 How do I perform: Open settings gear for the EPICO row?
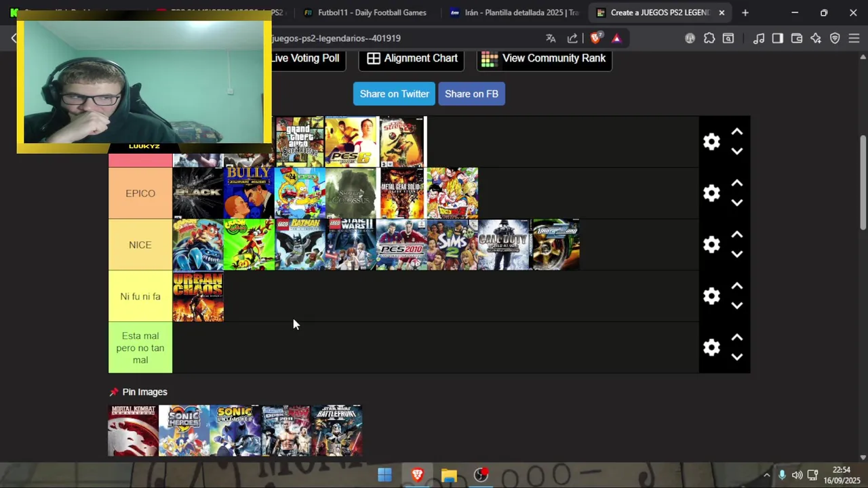(x=711, y=193)
